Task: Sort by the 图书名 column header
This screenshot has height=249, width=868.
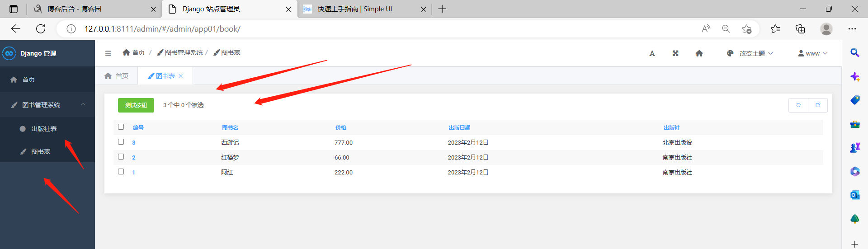Action: [x=230, y=128]
